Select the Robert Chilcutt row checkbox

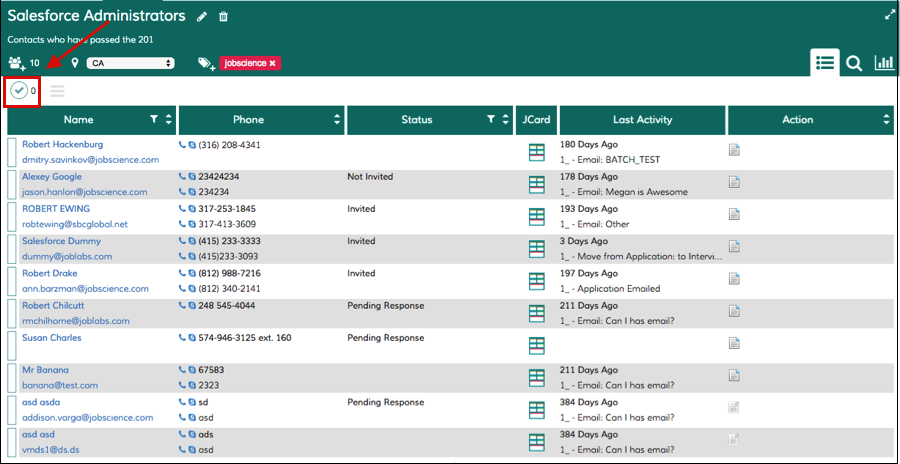12,313
